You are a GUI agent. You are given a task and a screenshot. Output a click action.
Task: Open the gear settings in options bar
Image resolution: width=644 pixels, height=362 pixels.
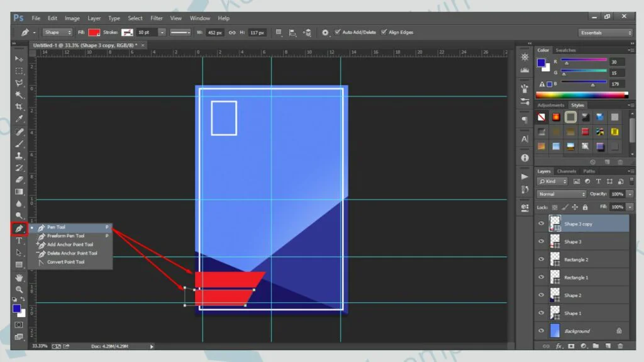325,32
